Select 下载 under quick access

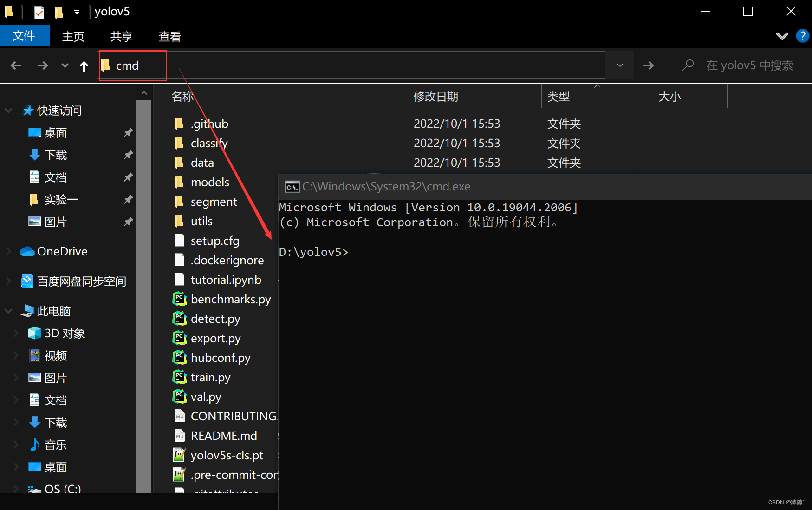click(x=56, y=155)
